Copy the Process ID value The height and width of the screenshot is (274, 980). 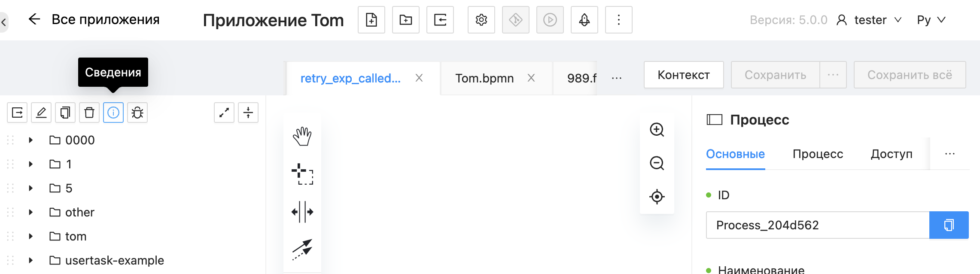tap(949, 225)
